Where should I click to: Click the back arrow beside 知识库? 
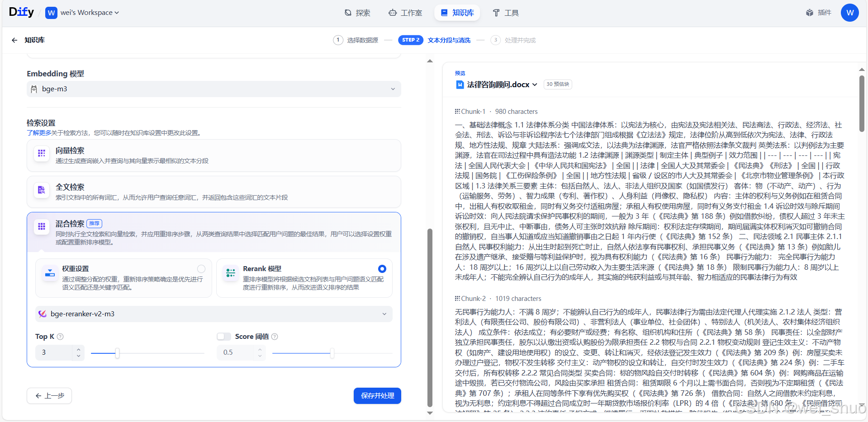pyautogui.click(x=14, y=40)
